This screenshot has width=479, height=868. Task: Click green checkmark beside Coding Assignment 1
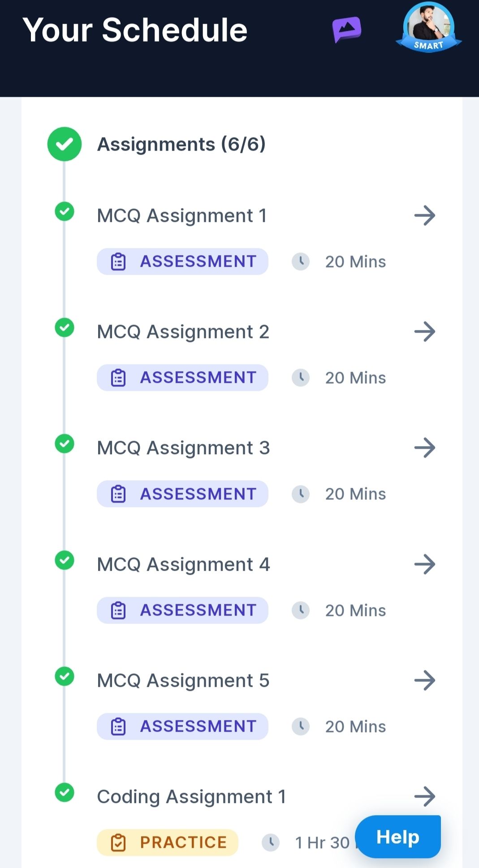(65, 793)
